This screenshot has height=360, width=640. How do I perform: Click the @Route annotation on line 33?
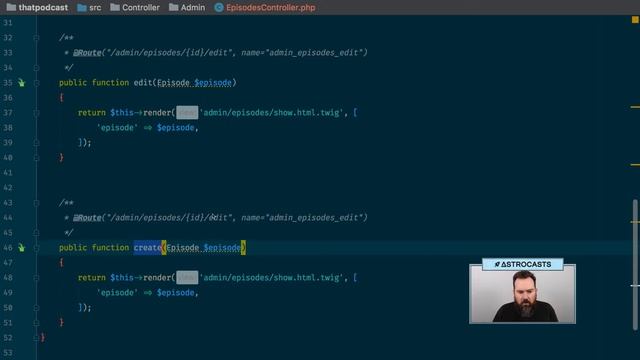(x=87, y=53)
